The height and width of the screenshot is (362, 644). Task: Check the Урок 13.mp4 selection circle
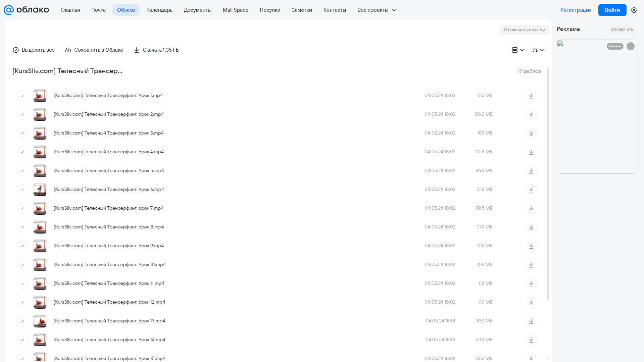pos(22,321)
